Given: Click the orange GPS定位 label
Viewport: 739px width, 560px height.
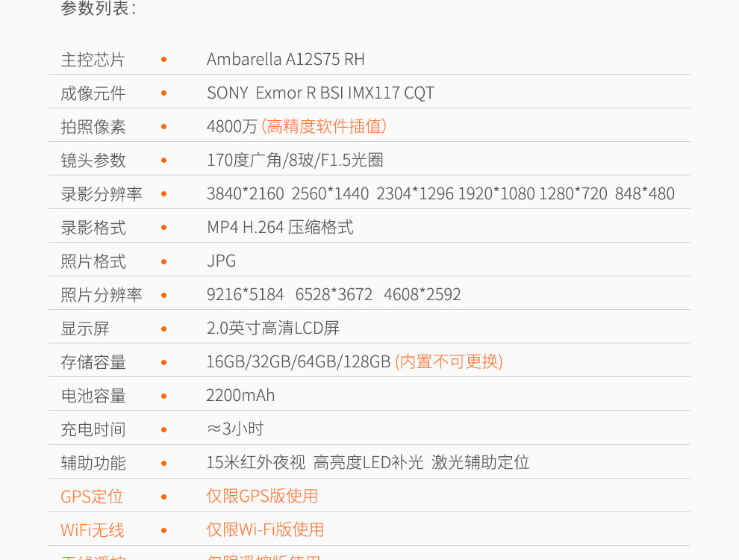Looking at the screenshot, I should point(92,497).
